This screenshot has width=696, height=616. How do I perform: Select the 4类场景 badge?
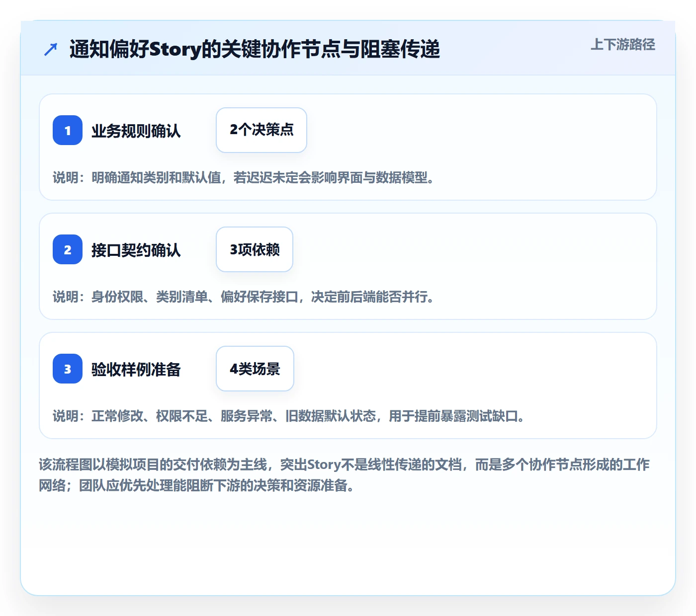(x=255, y=369)
